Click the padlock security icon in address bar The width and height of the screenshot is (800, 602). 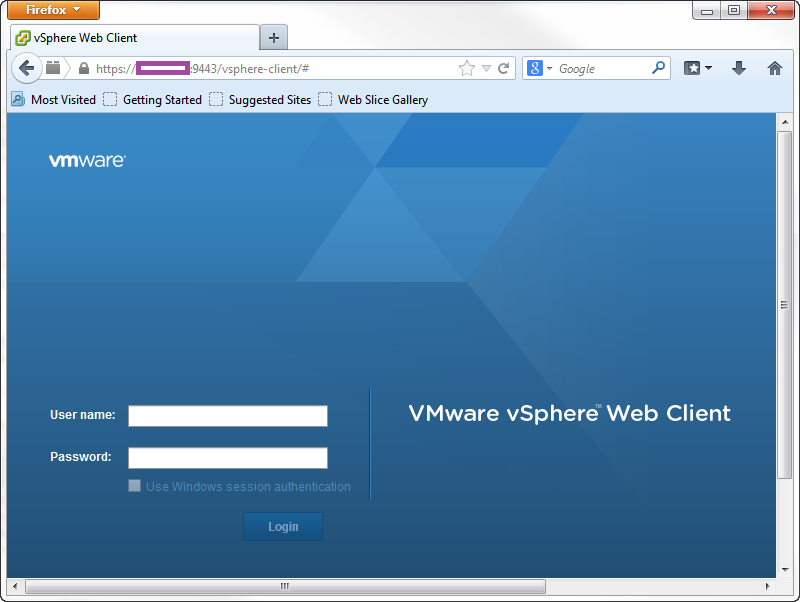84,68
